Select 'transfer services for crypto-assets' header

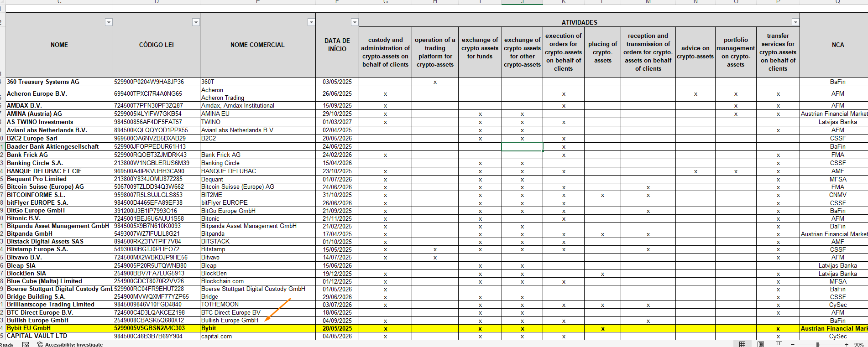click(x=778, y=52)
